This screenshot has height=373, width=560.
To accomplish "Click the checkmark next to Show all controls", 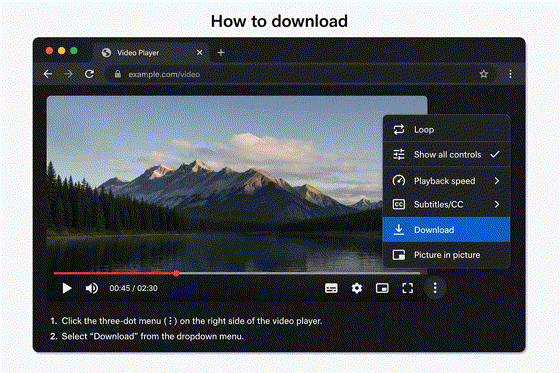I will pyautogui.click(x=495, y=154).
